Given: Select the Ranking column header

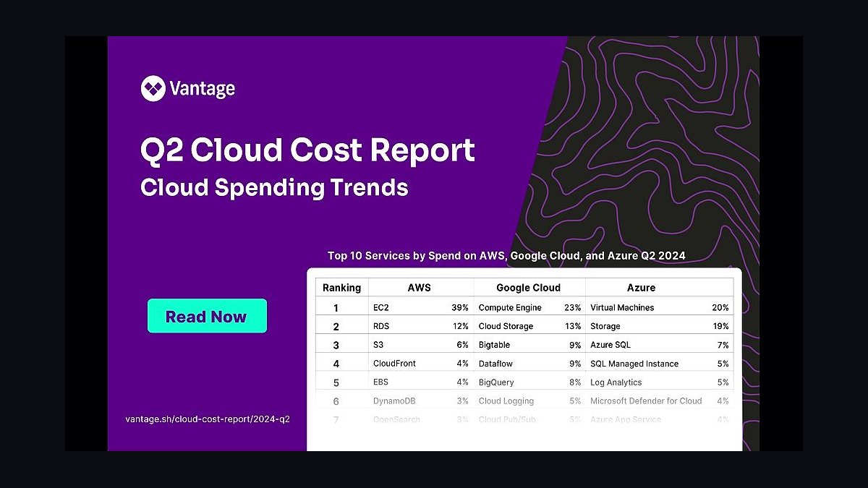Looking at the screenshot, I should (x=341, y=288).
